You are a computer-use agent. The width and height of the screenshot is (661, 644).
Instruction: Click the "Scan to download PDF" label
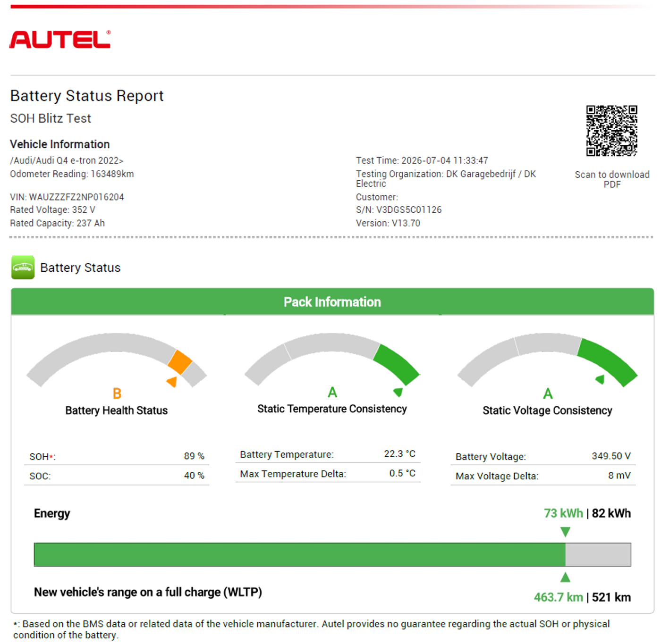[612, 179]
